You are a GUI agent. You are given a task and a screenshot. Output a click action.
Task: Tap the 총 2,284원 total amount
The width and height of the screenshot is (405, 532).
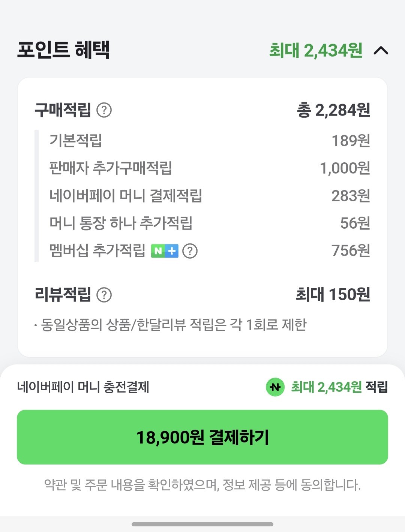coord(333,110)
